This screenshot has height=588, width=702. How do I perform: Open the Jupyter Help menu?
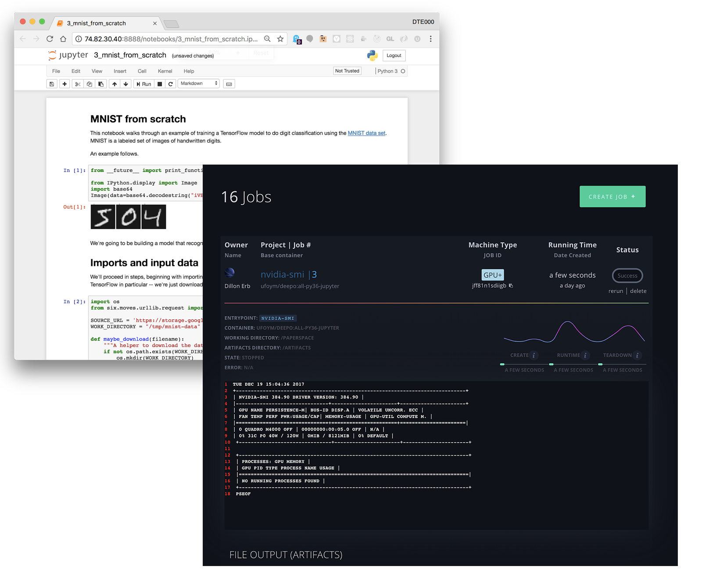(189, 71)
